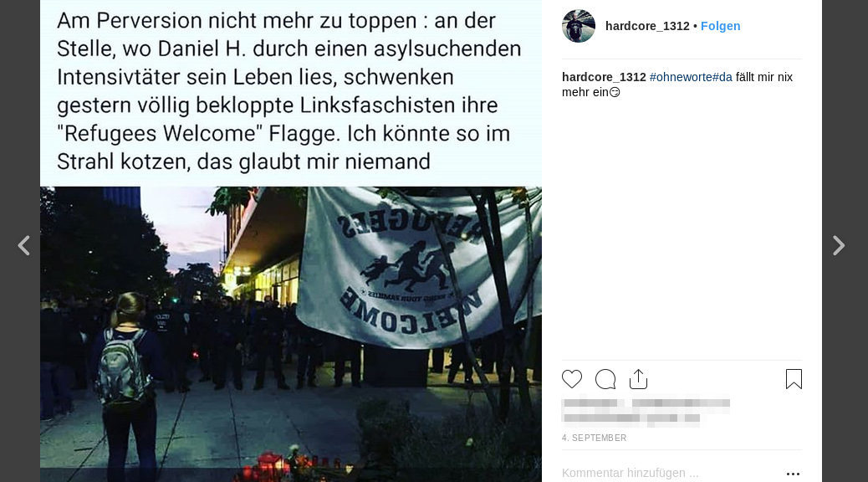Go to the previous post with left arrow

(x=23, y=245)
